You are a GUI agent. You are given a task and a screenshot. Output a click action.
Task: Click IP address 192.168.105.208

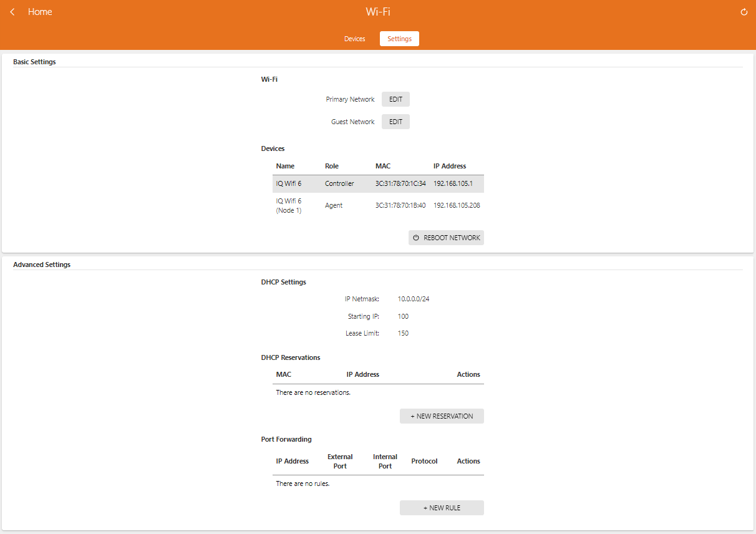point(457,205)
